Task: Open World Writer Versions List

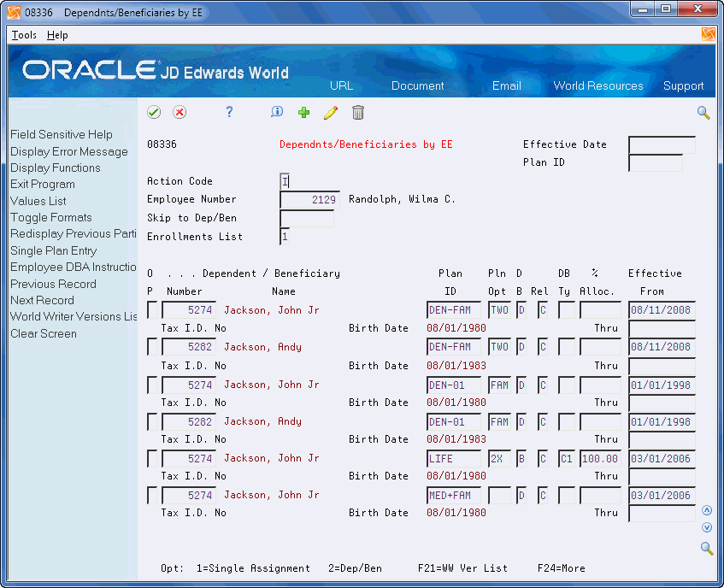Action: click(x=74, y=316)
